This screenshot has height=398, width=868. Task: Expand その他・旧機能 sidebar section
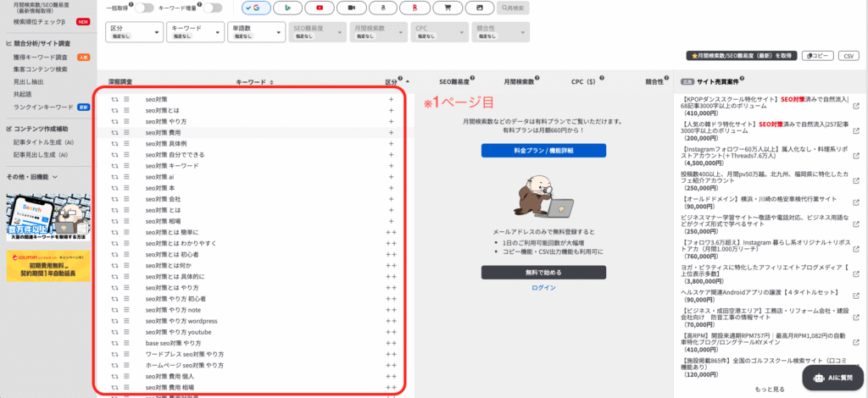click(x=32, y=177)
